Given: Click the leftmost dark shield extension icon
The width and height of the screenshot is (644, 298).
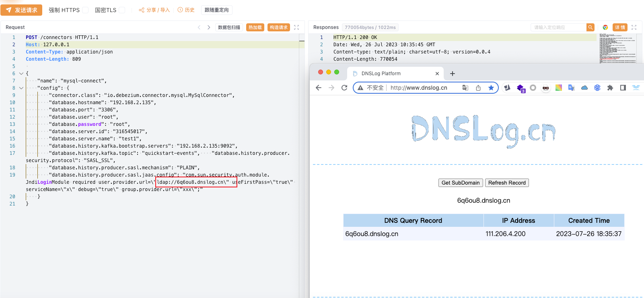Looking at the screenshot, I should (x=507, y=88).
